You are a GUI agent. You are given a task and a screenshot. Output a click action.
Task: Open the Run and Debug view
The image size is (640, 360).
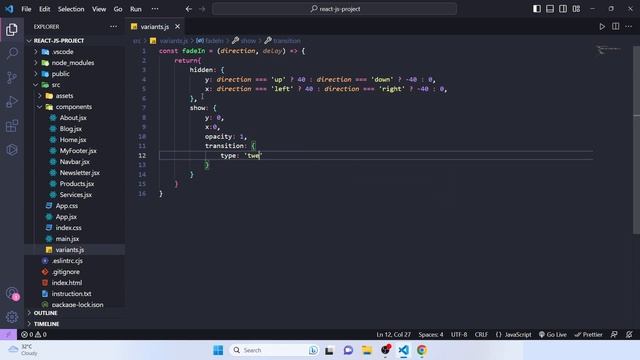[12, 102]
